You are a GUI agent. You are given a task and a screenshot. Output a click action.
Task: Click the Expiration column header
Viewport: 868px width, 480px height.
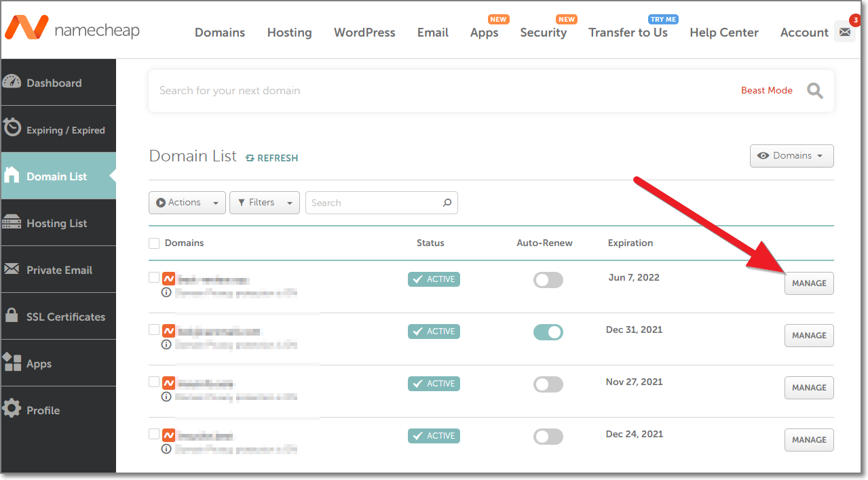pyautogui.click(x=630, y=243)
